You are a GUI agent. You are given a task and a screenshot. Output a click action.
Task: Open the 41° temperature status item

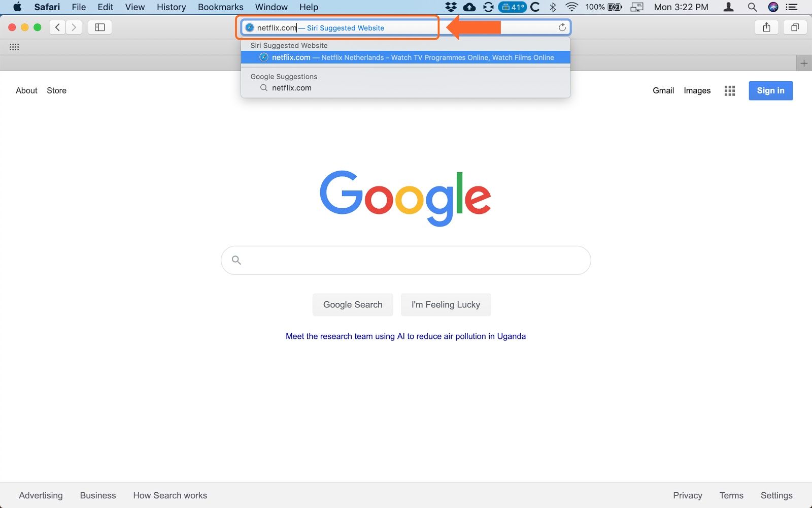[x=513, y=7]
